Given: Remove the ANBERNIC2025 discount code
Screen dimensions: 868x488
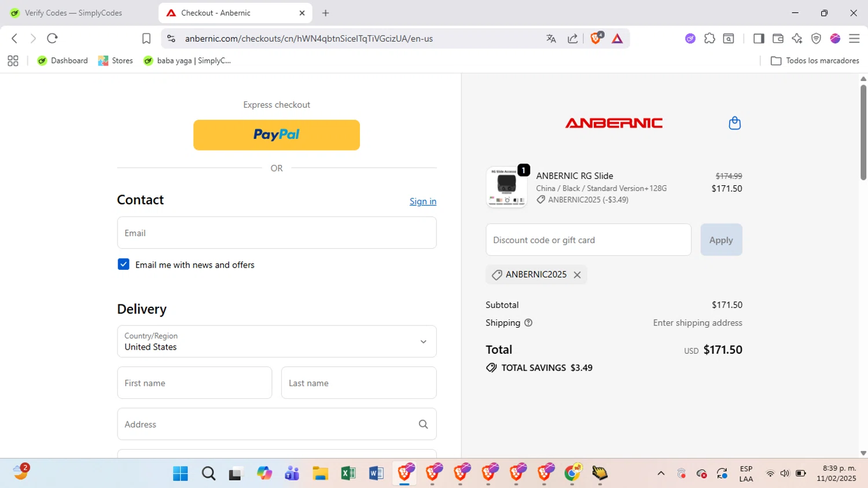Looking at the screenshot, I should (577, 275).
